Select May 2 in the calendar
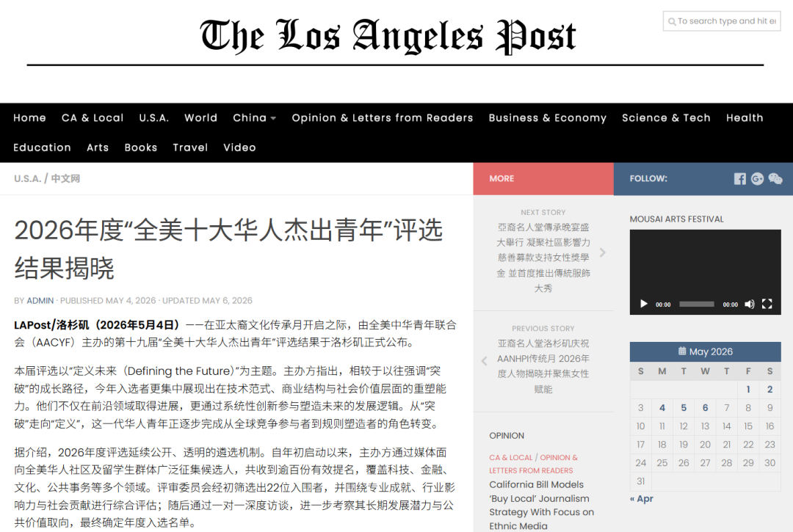This screenshot has width=793, height=532. pyautogui.click(x=770, y=390)
